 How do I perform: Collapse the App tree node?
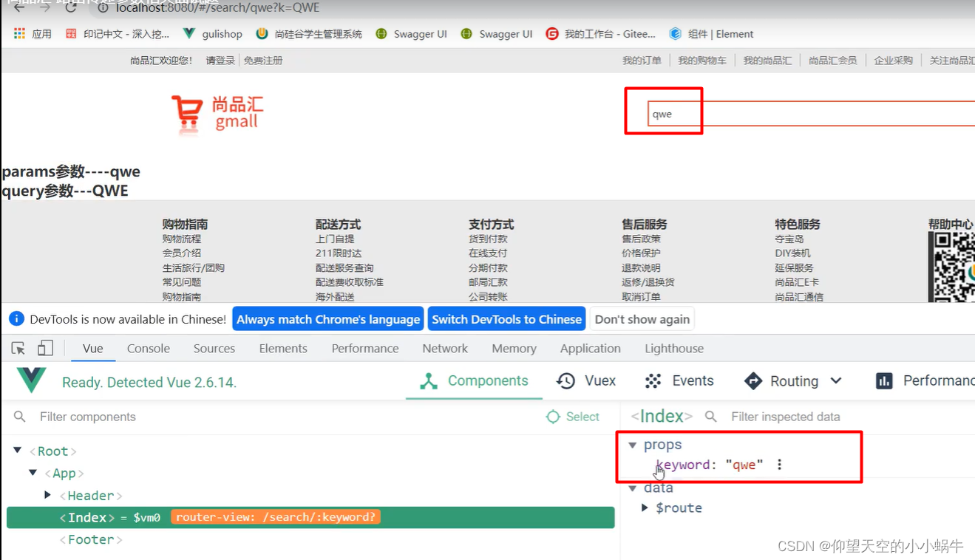coord(33,473)
